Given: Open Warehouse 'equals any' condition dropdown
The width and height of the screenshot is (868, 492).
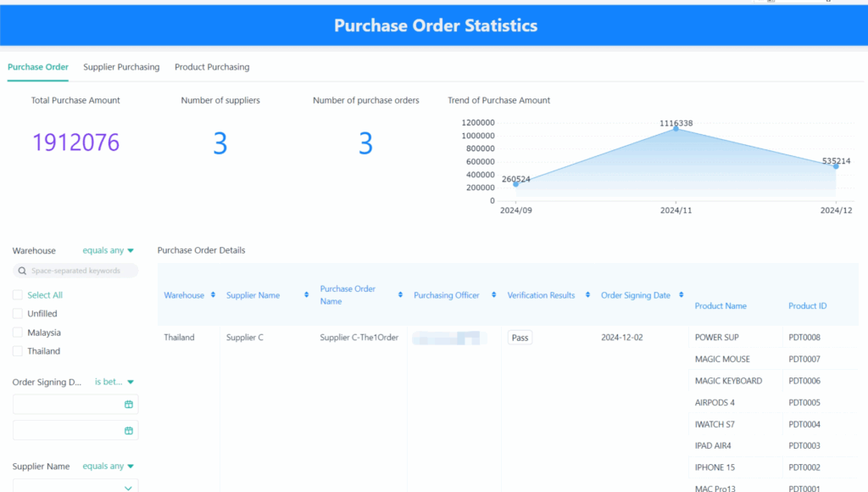Looking at the screenshot, I should (108, 251).
